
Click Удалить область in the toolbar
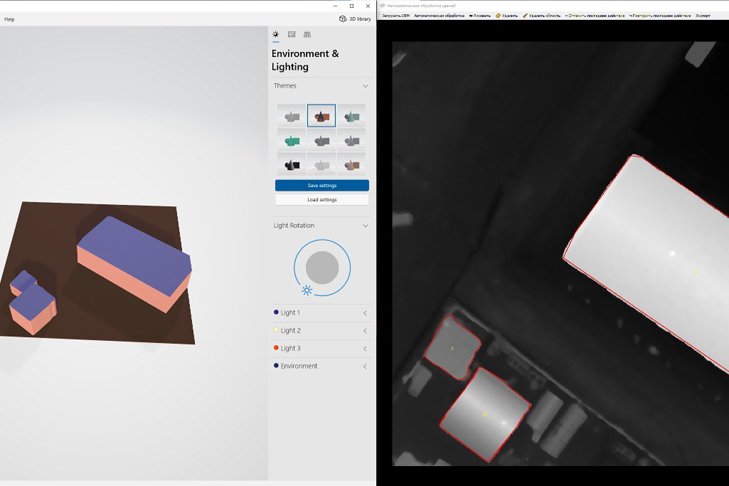(x=542, y=16)
